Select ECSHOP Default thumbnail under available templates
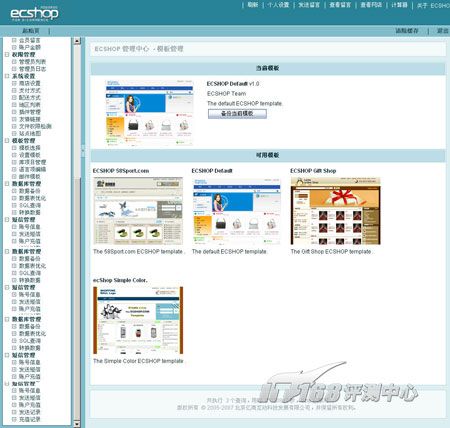Viewport: 450px width, 428px height. [236, 211]
